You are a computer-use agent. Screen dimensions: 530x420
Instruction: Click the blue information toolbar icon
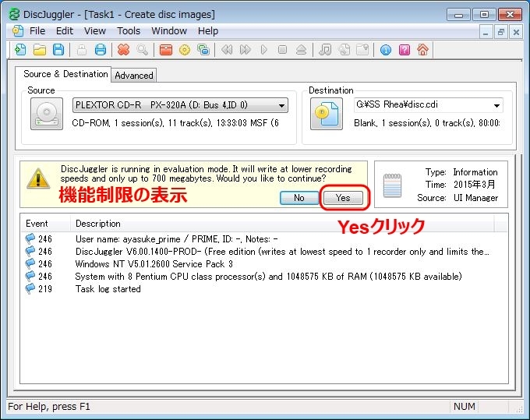386,50
